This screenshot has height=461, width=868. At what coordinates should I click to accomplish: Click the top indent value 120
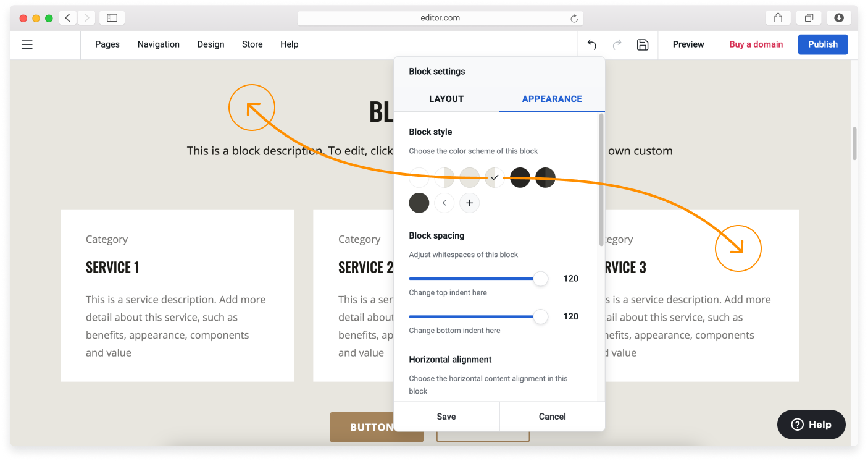click(571, 279)
